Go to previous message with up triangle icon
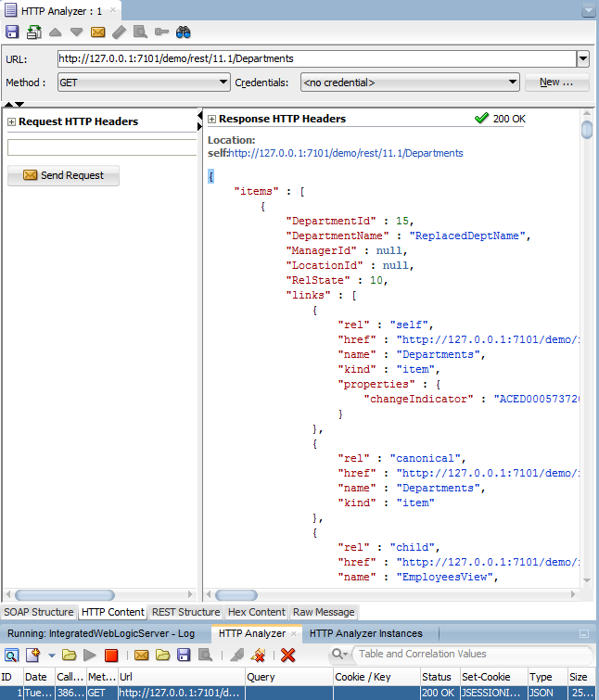 tap(56, 32)
